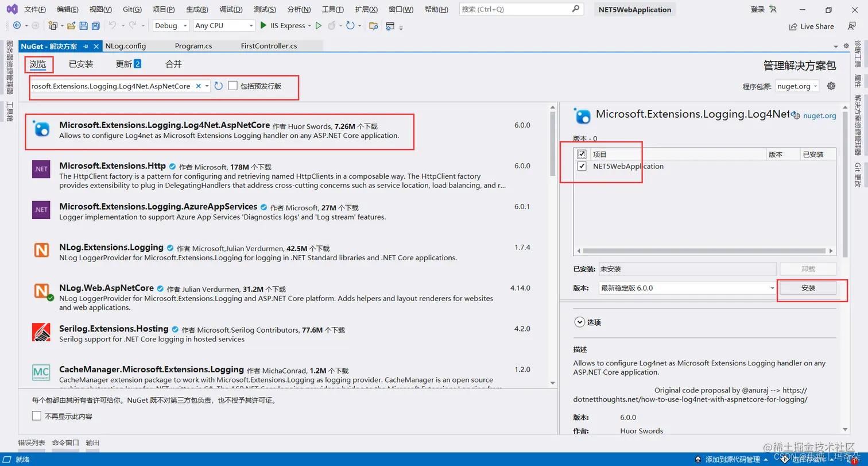The image size is (868, 466).
Task: Click the sign in (登录) link
Action: (x=757, y=10)
